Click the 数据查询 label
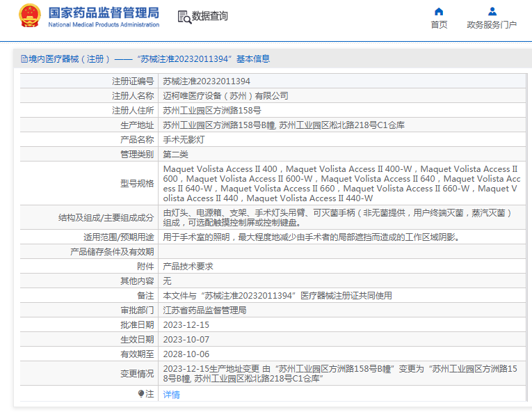 click(210, 16)
